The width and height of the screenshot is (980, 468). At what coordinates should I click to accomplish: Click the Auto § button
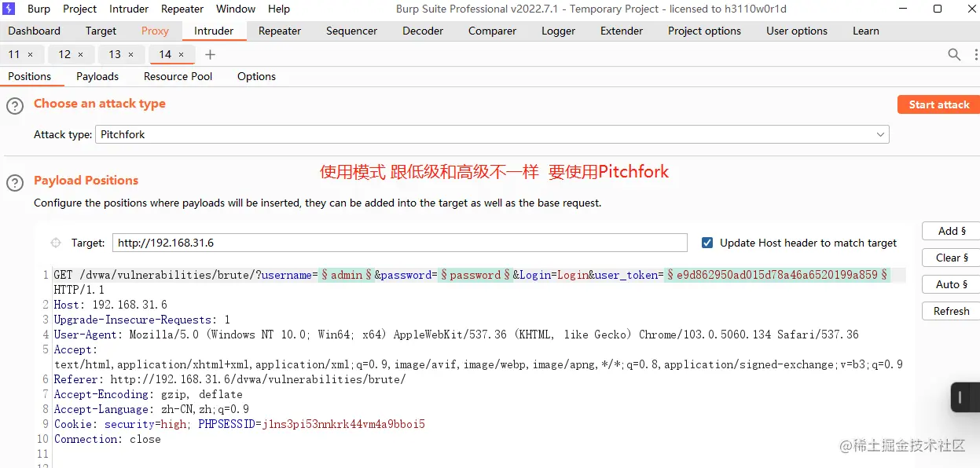952,284
